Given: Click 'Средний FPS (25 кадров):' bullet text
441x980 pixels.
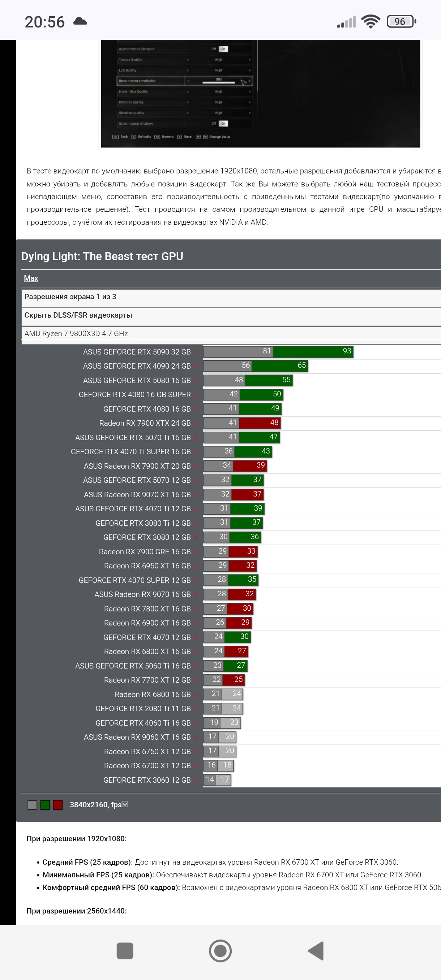Looking at the screenshot, I should click(x=87, y=862).
